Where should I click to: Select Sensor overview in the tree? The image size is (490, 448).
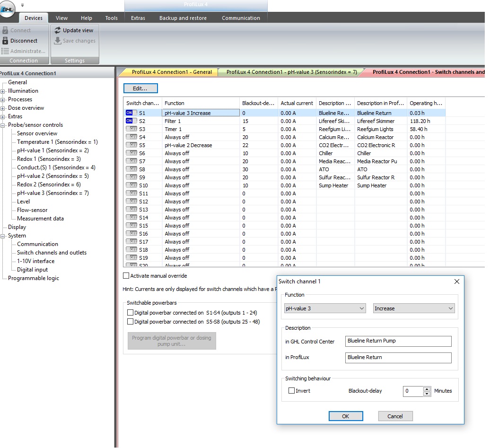click(x=37, y=133)
